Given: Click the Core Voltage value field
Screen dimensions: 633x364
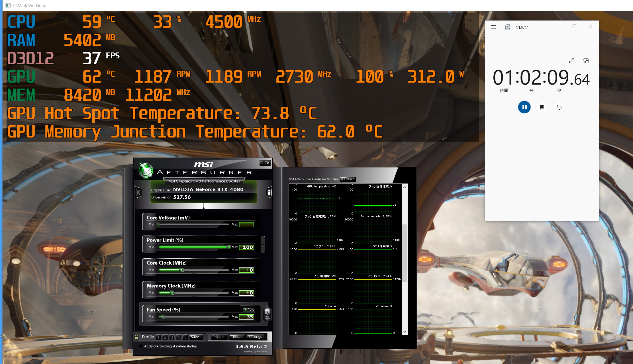Looking at the screenshot, I should pyautogui.click(x=246, y=224).
